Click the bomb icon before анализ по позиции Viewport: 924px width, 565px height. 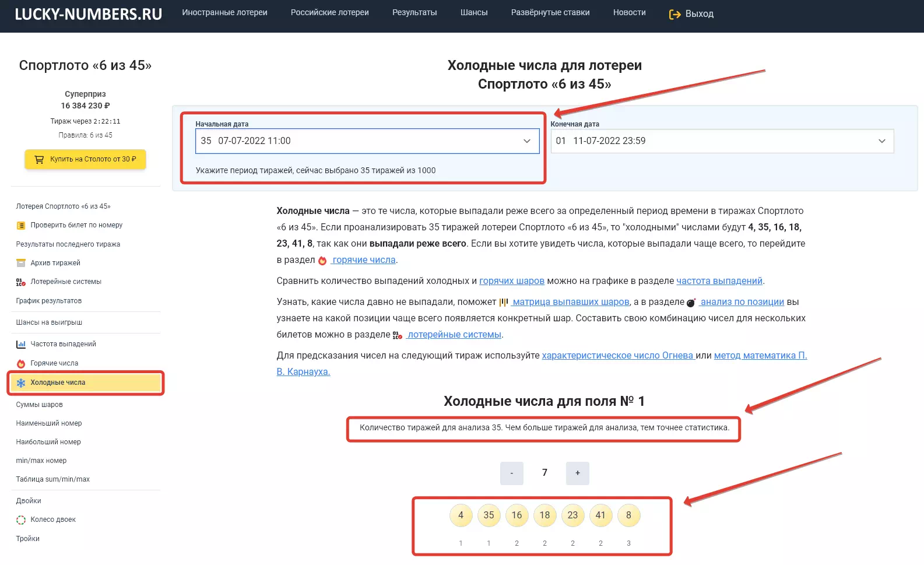click(691, 303)
